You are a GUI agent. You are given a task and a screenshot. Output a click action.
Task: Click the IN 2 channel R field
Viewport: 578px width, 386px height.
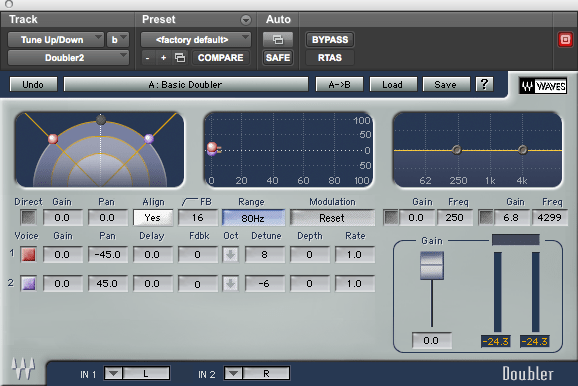click(x=266, y=373)
